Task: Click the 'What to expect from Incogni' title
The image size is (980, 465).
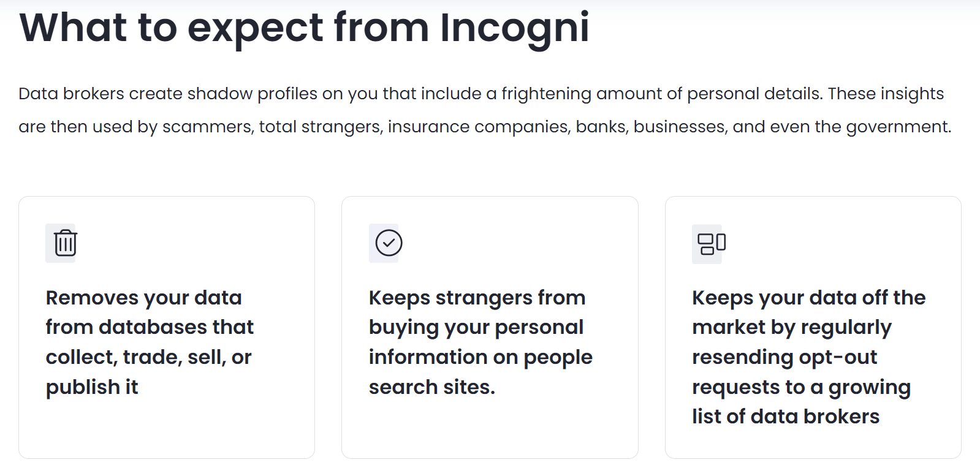Action: coord(304,28)
